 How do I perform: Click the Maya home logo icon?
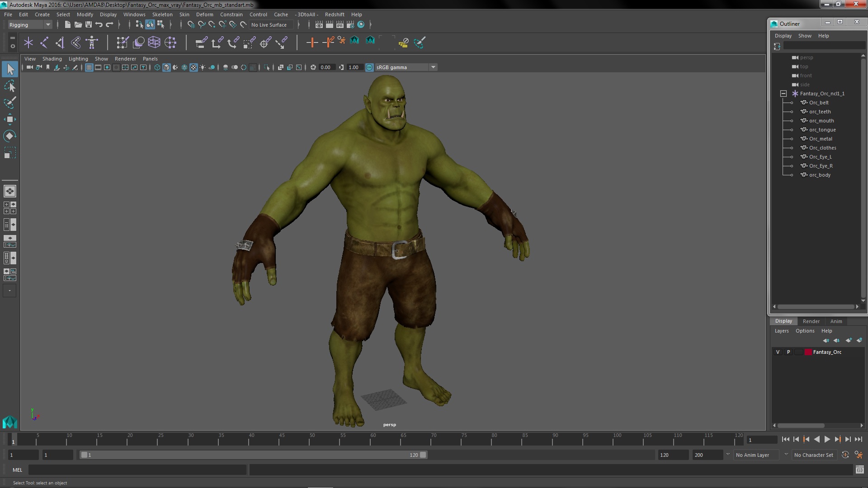click(10, 422)
